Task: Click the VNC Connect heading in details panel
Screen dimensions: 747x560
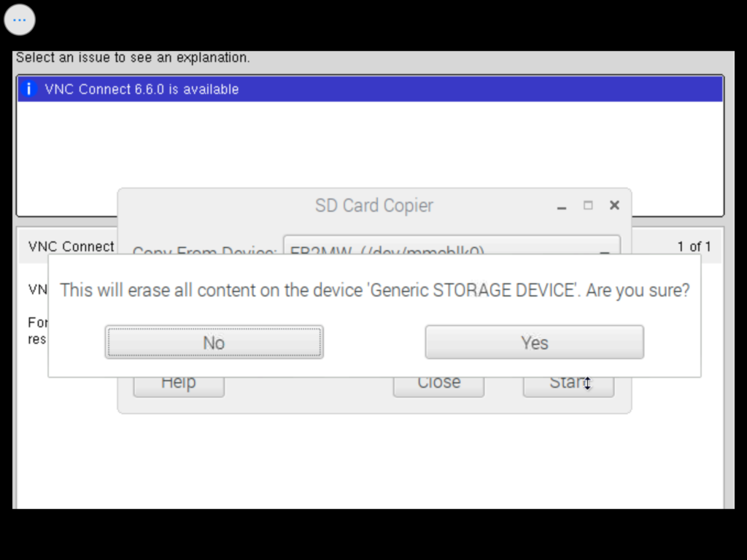Action: 71,246
